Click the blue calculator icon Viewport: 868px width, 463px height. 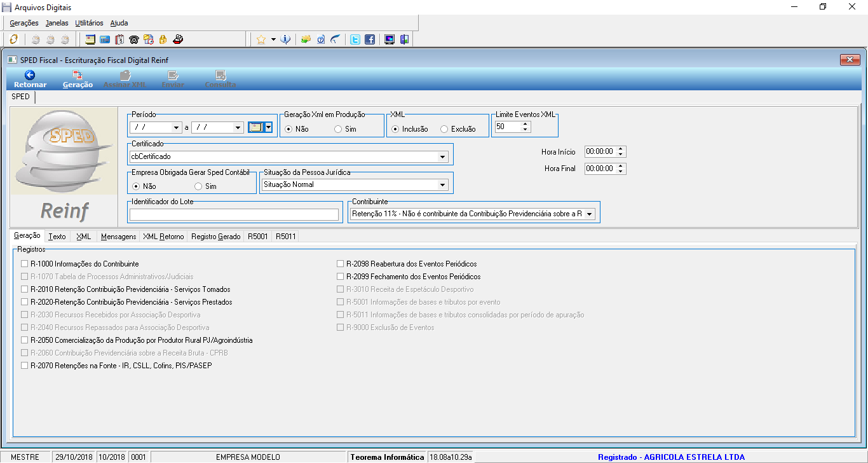pos(105,39)
